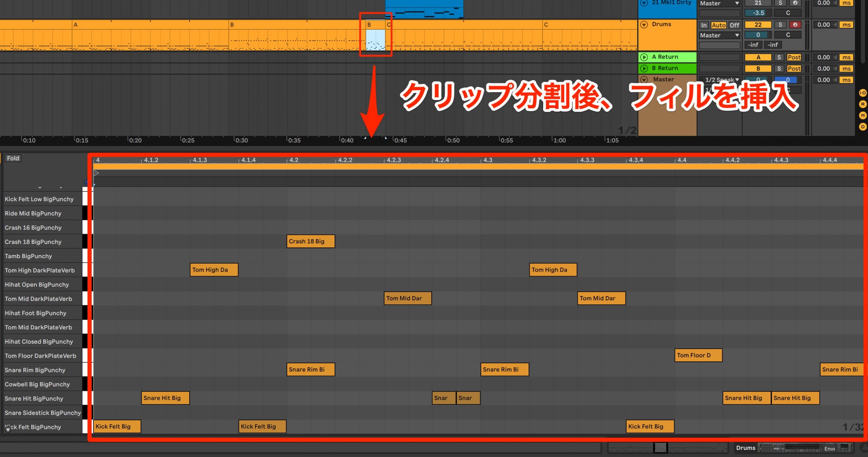Screen dimensions: 868x457
Task: Click beat 4.3.3 on the note editor ruler
Action: [587, 160]
